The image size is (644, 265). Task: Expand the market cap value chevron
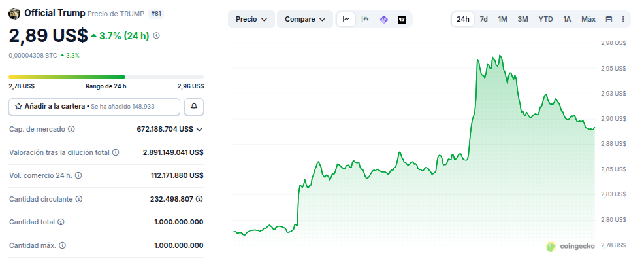[199, 130]
